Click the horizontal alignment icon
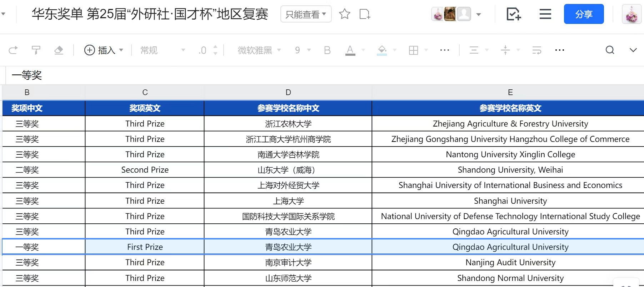This screenshot has height=287, width=644. pyautogui.click(x=474, y=50)
